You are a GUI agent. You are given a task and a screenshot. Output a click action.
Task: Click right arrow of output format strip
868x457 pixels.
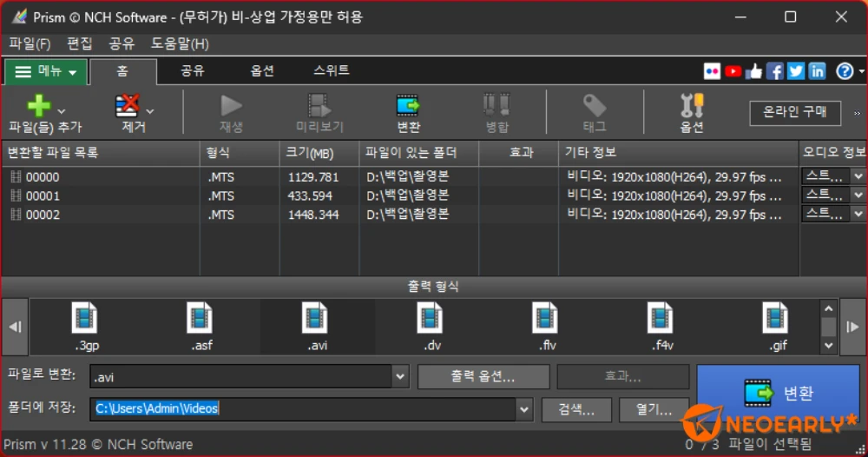click(852, 327)
